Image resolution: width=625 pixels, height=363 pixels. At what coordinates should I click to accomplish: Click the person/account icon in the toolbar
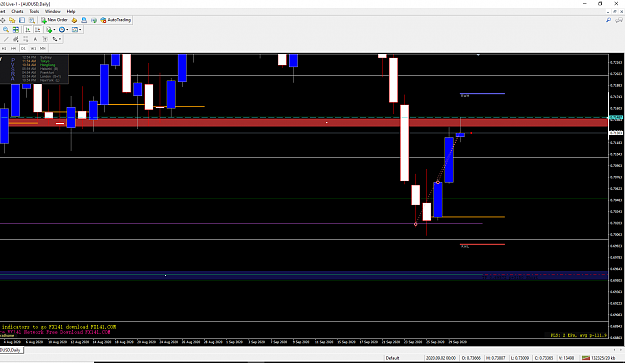[84, 20]
